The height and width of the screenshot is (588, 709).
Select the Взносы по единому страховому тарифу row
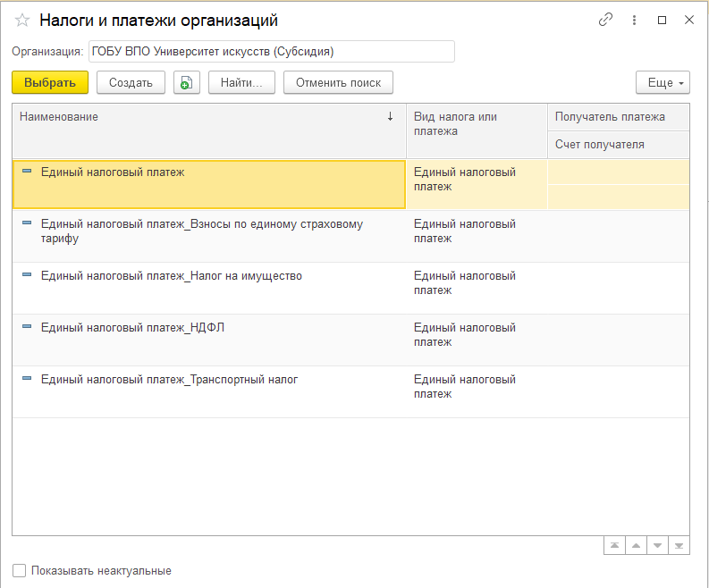350,237
